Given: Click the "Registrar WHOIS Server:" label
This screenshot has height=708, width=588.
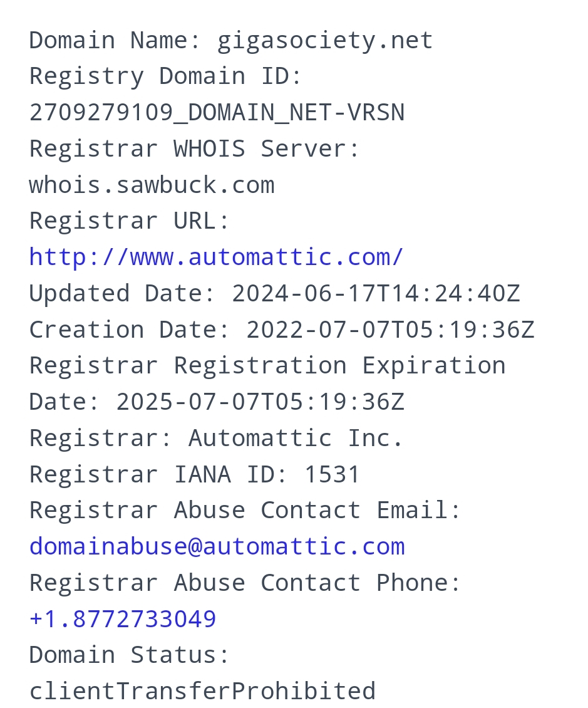Looking at the screenshot, I should (195, 149).
